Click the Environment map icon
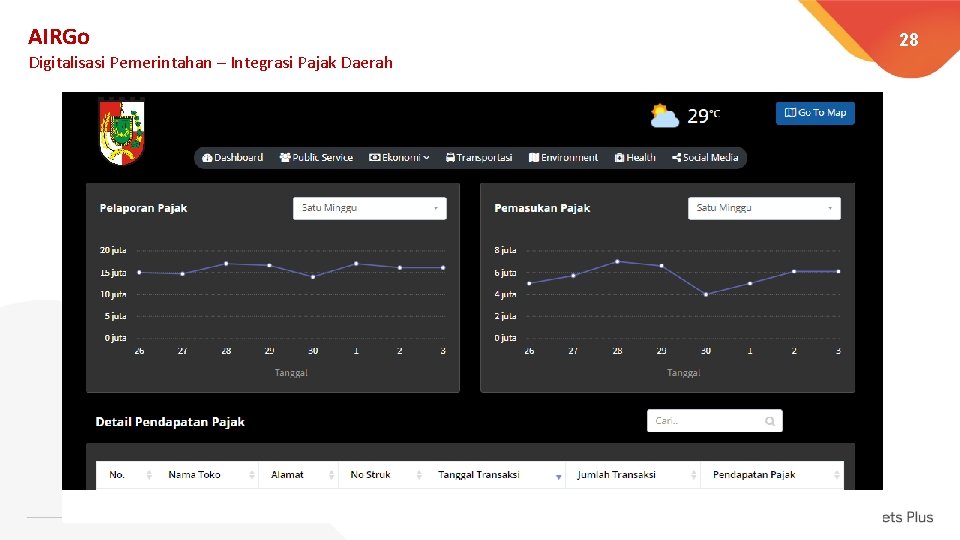Screen dimensions: 960x540 click(x=533, y=157)
